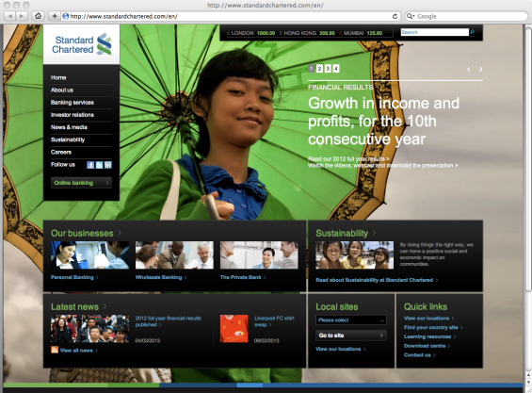Select slide 3 in the carousel pager
Image resolution: width=532 pixels, height=393 pixels.
pyautogui.click(x=328, y=69)
